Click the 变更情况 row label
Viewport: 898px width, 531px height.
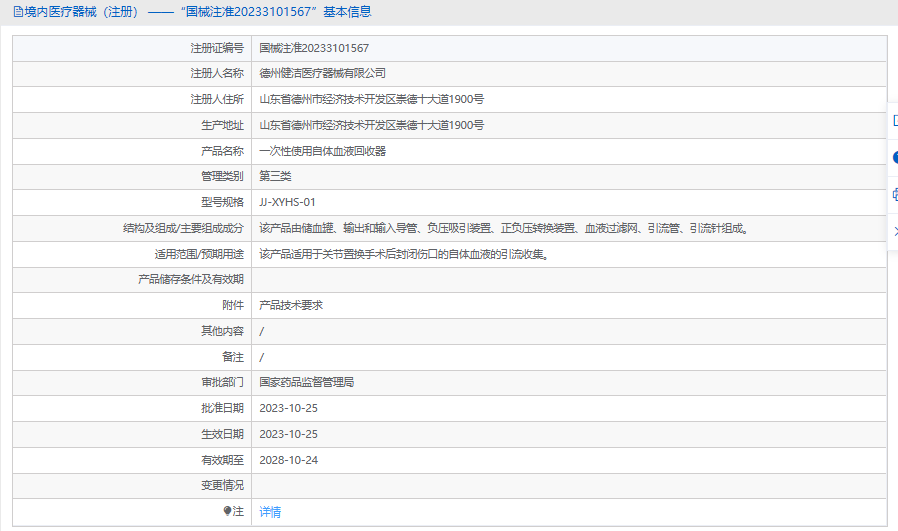tap(222, 486)
